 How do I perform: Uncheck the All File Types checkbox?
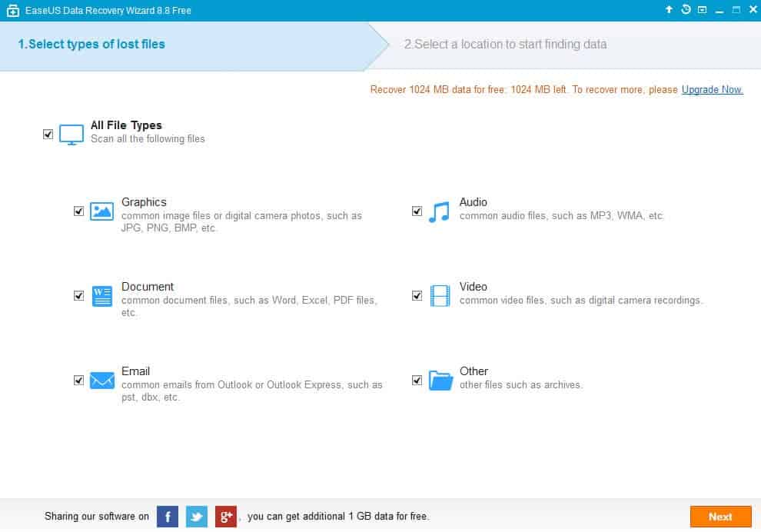click(x=48, y=134)
